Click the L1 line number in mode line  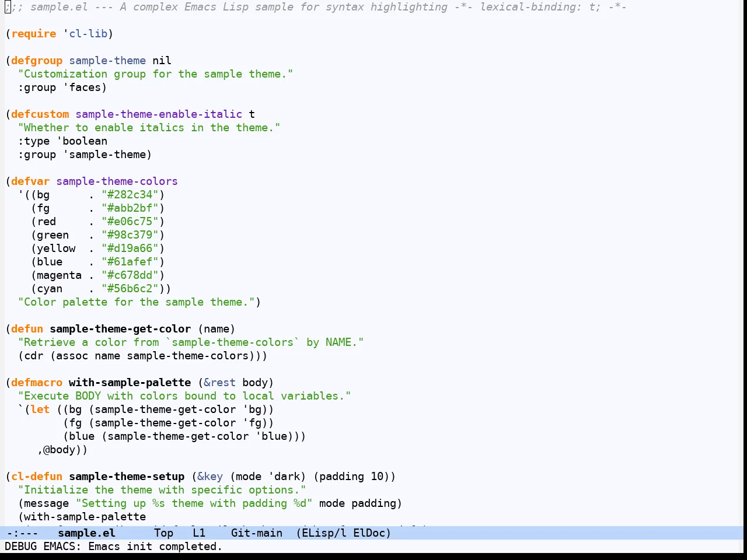[199, 533]
